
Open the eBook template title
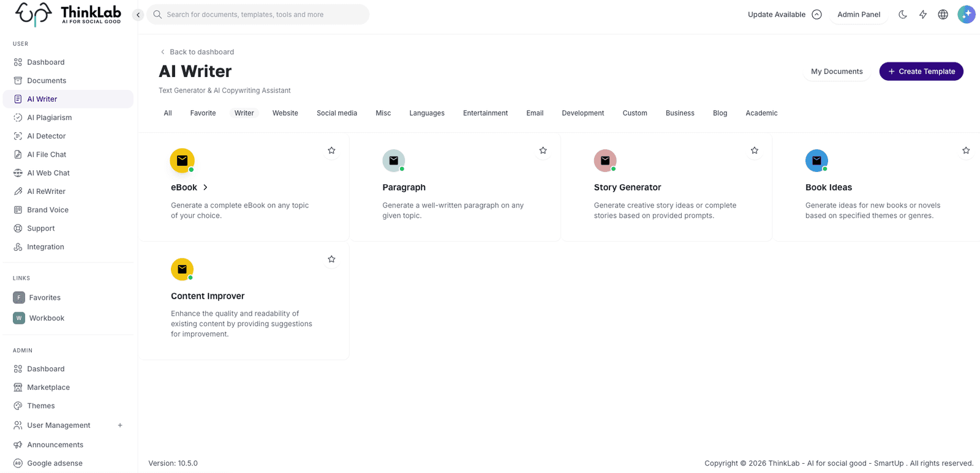click(184, 187)
